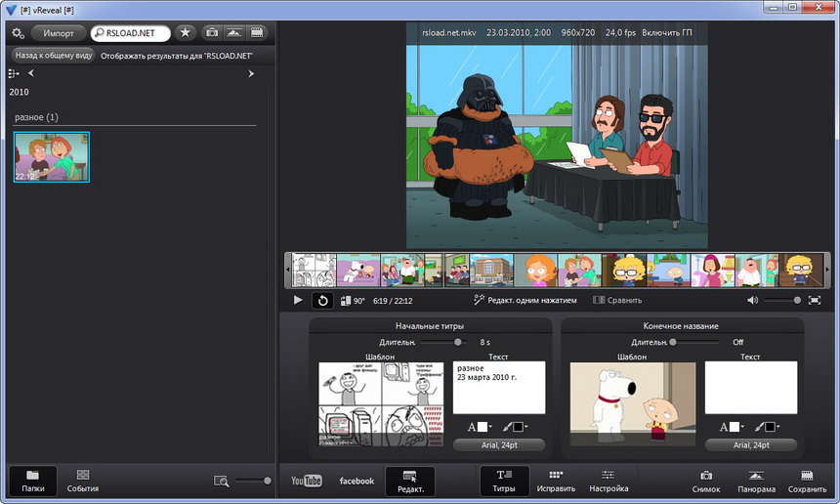The image size is (840, 504).
Task: Click the разное (1) folder heading
Action: pyautogui.click(x=36, y=117)
